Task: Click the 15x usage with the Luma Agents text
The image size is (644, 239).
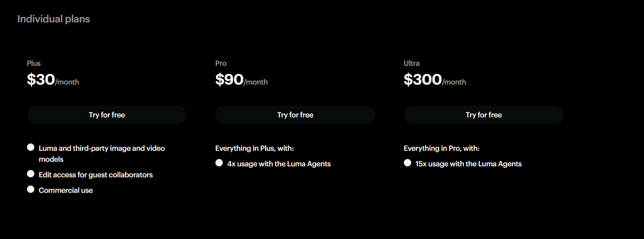Action: [x=468, y=164]
